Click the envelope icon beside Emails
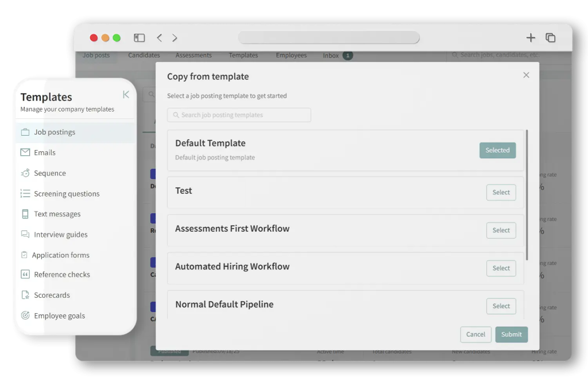Screen dimensions: 588x392 (25, 153)
